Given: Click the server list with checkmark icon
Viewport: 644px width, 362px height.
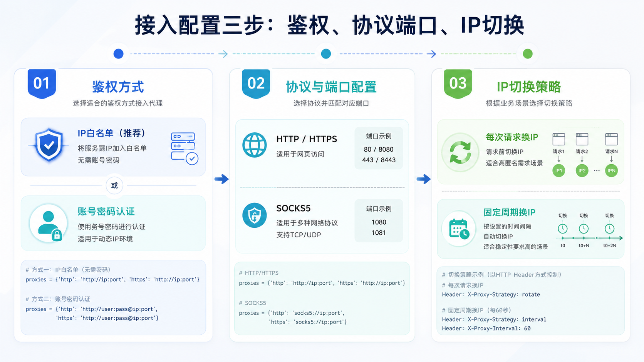Looking at the screenshot, I should pyautogui.click(x=184, y=148).
